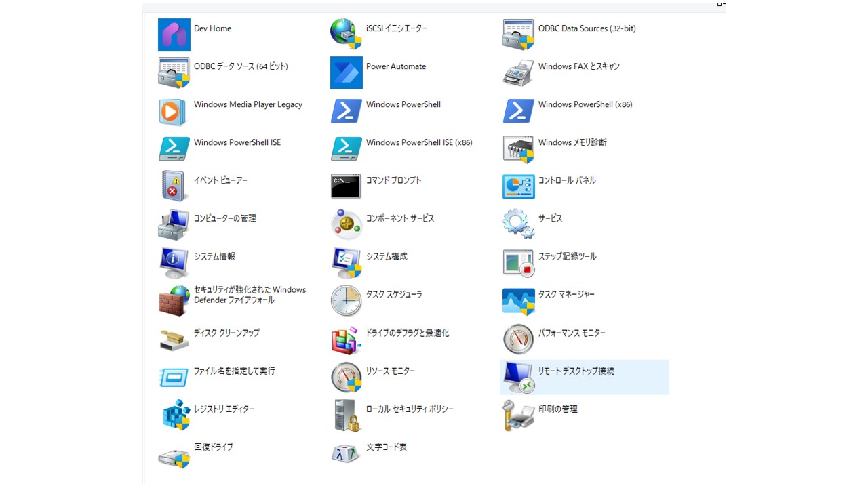Click the 'イベント ビューアー' label text

coord(220,180)
